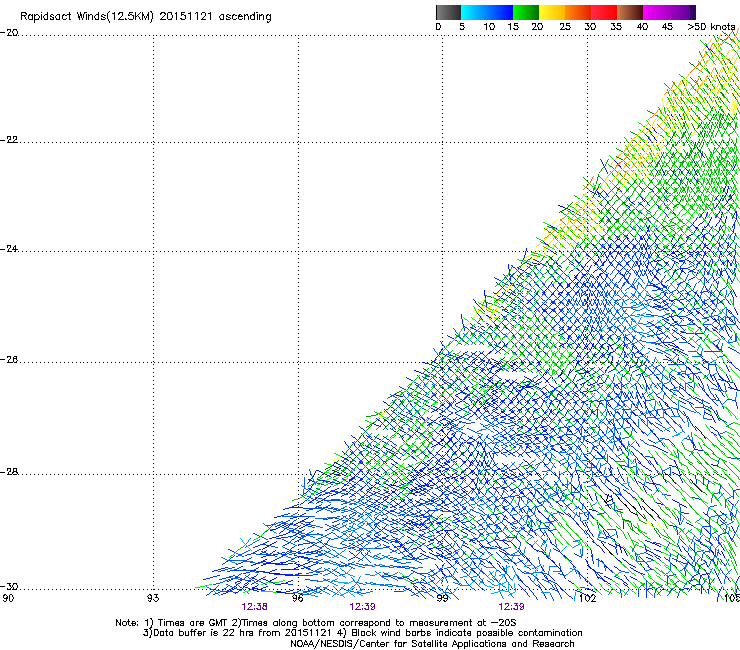The image size is (740, 650).
Task: Click the '93' longitude axis label
Action: point(153,598)
